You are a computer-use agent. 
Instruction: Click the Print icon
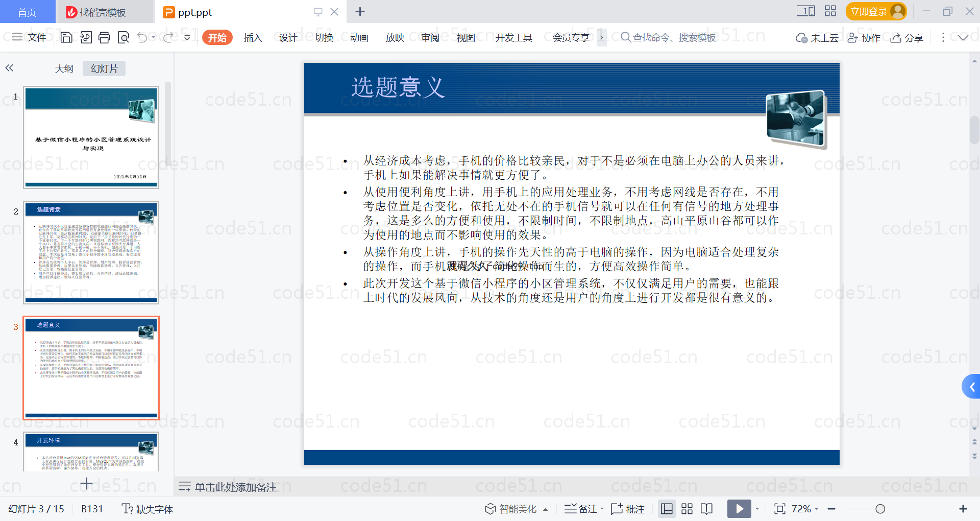(105, 37)
